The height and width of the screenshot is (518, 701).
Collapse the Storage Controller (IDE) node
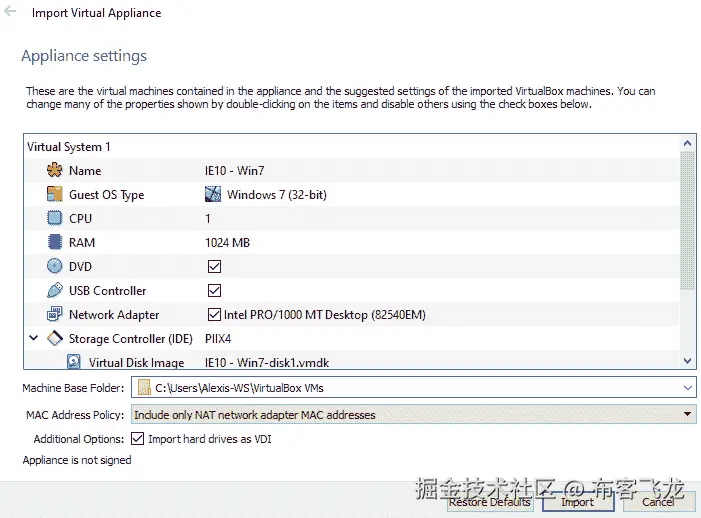click(34, 338)
